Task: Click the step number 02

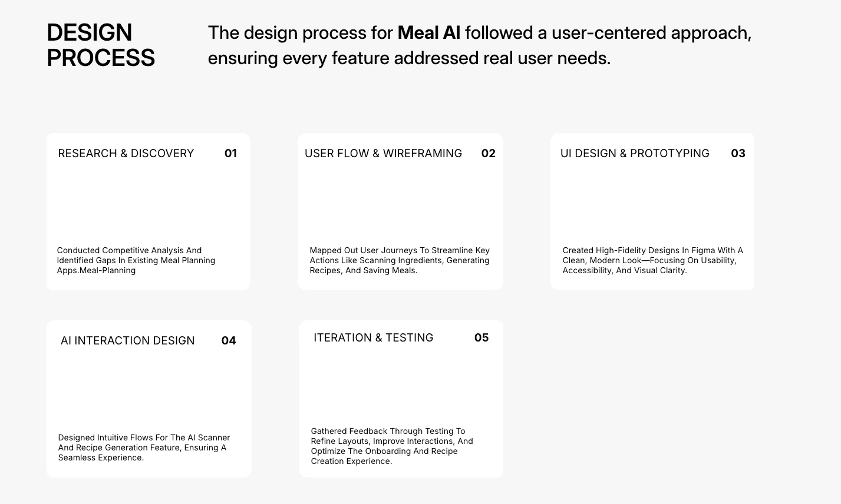Action: 488,154
